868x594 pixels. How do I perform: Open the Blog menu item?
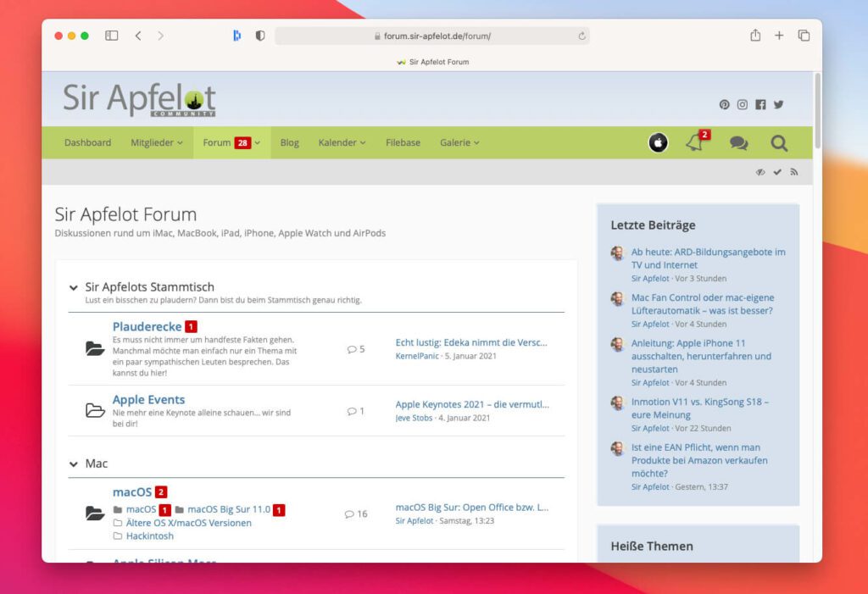(290, 142)
